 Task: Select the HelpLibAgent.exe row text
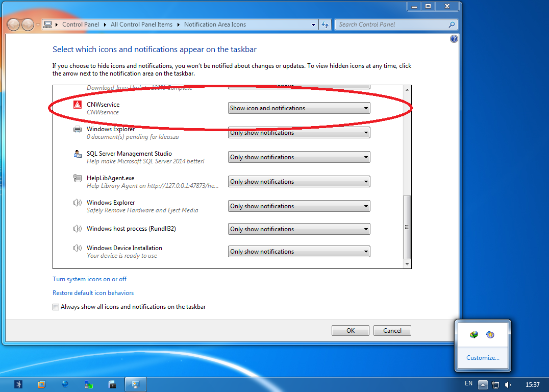coord(111,178)
